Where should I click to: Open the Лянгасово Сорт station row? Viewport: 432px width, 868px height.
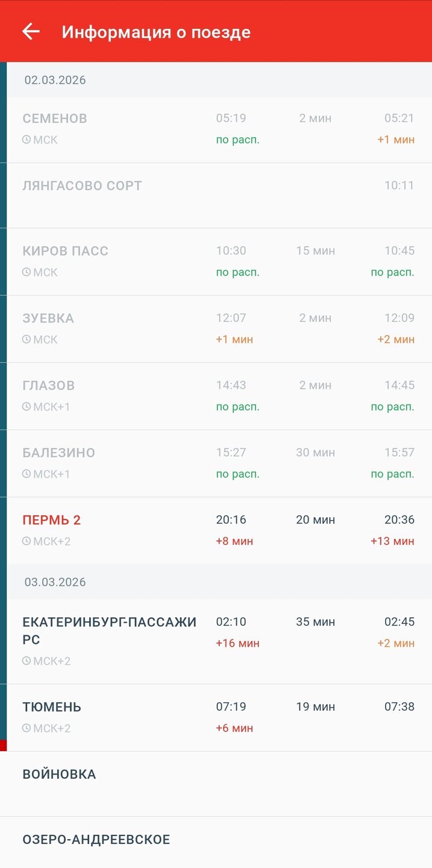[83, 186]
